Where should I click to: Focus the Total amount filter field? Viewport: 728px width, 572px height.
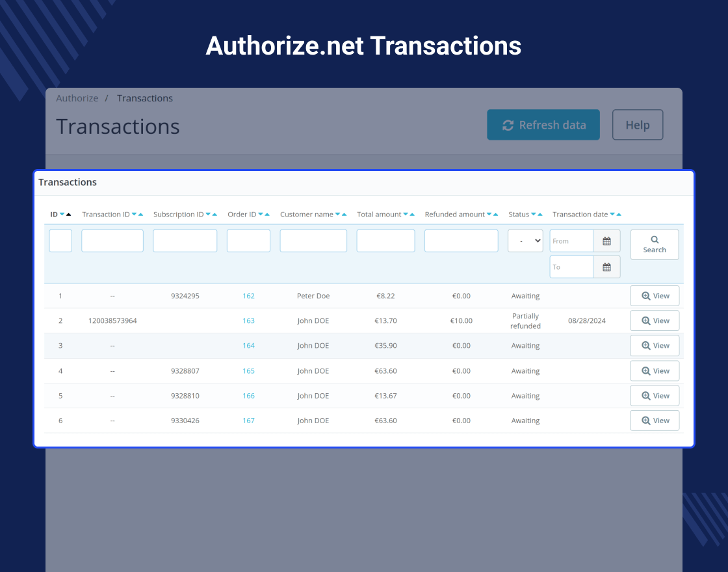[x=386, y=241]
